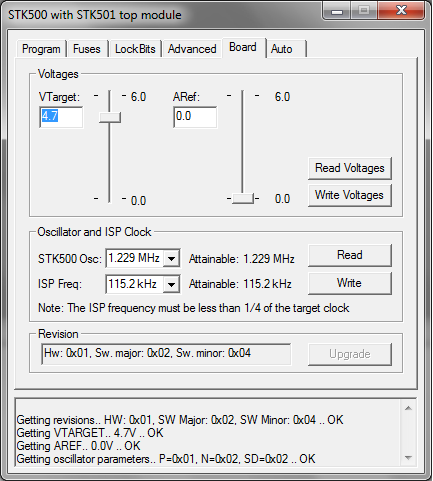433x481 pixels.
Task: Click the 1.229 MHz combo box value
Action: click(x=134, y=258)
